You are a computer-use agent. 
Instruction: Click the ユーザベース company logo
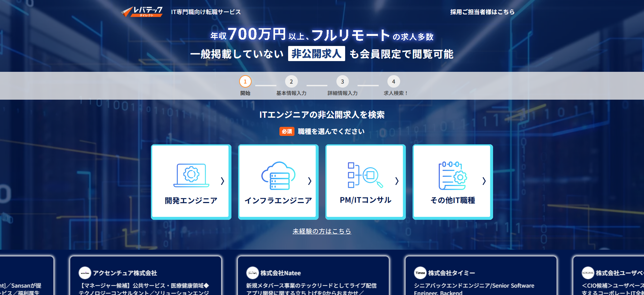click(588, 273)
